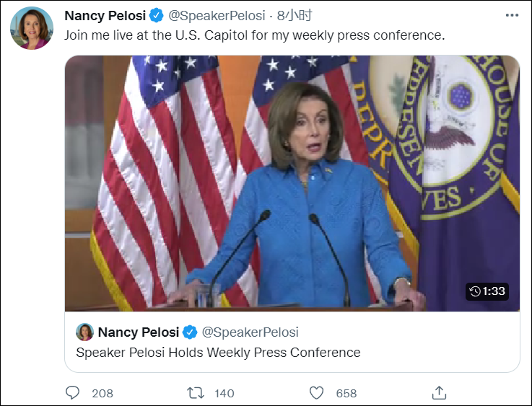Open the share menu icon
The width and height of the screenshot is (532, 406).
click(439, 392)
